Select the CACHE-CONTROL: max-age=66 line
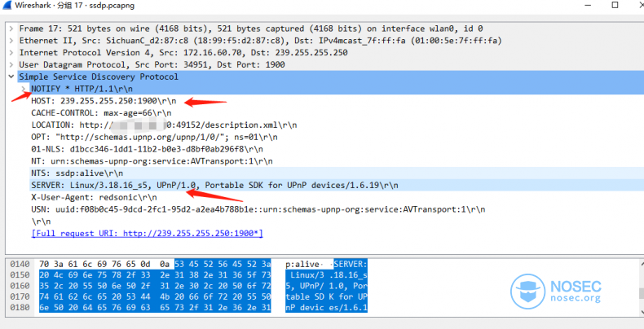This screenshot has width=644, height=329. (x=101, y=113)
